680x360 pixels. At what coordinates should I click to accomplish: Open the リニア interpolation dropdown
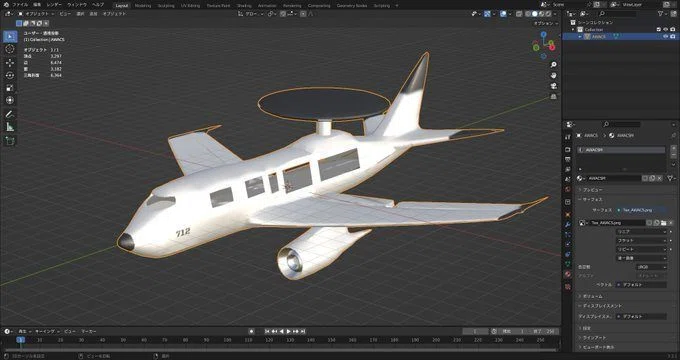[641, 232]
